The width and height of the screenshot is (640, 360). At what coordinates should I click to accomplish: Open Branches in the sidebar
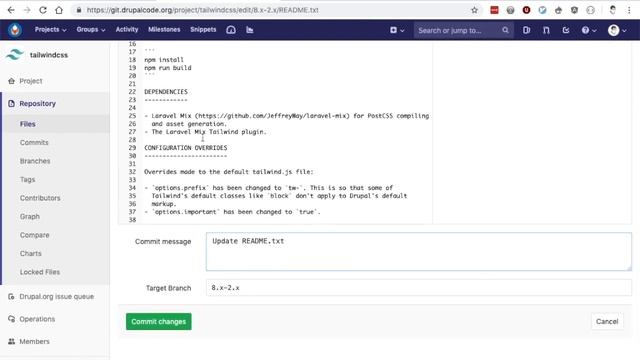[x=35, y=161]
